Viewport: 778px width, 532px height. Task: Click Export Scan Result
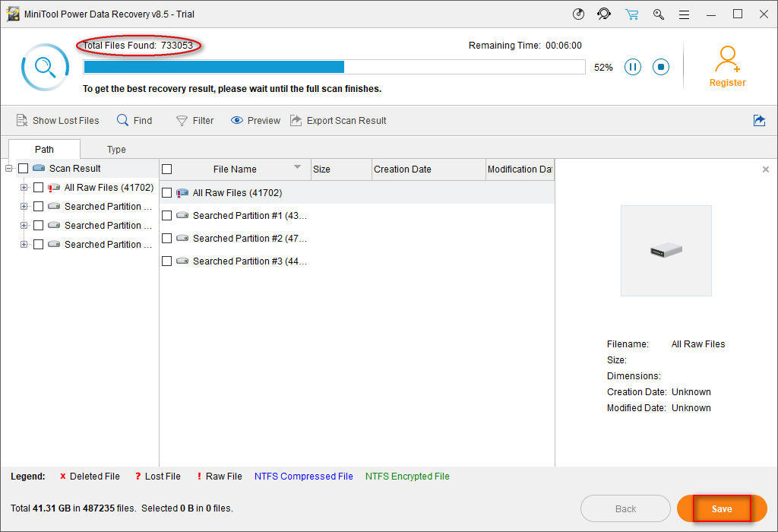tap(338, 121)
